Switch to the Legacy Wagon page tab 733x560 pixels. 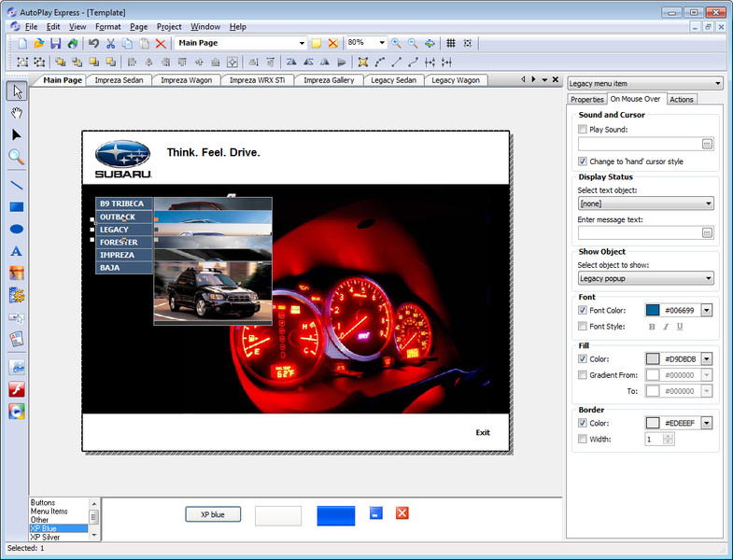pyautogui.click(x=456, y=80)
